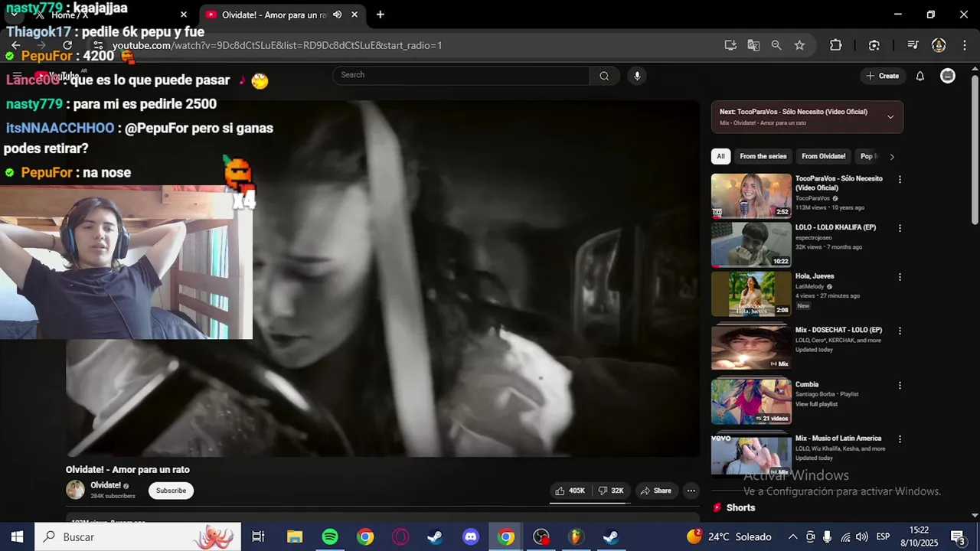The width and height of the screenshot is (980, 551).
Task: Open the Windows notification center icon
Action: point(957,536)
